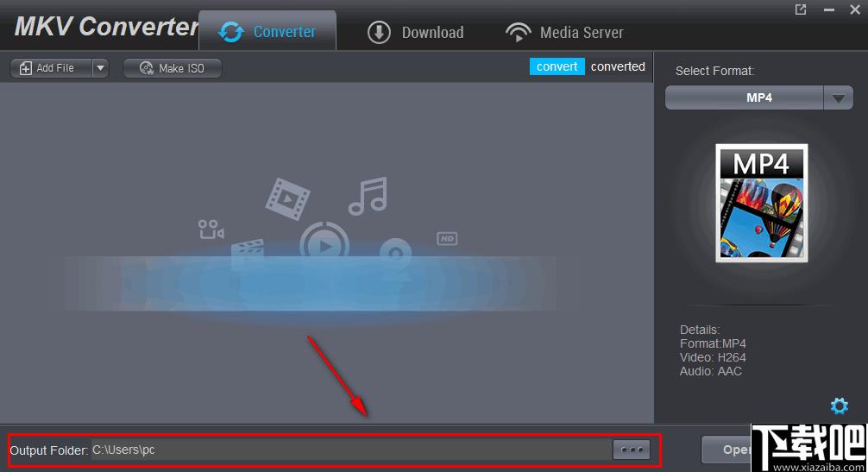Click the Download circle arrow icon

pos(379,32)
